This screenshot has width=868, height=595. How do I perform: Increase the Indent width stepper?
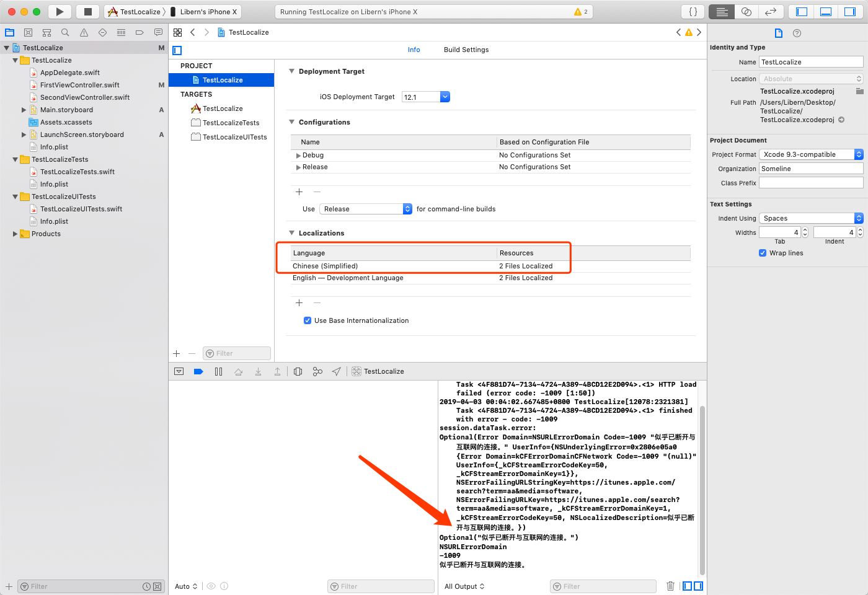pyautogui.click(x=860, y=230)
